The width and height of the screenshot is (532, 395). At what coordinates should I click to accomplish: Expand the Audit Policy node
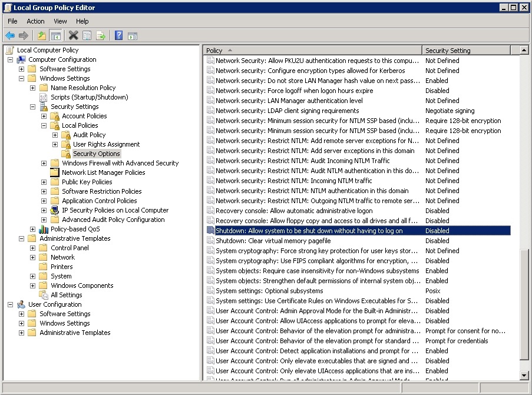tap(55, 135)
